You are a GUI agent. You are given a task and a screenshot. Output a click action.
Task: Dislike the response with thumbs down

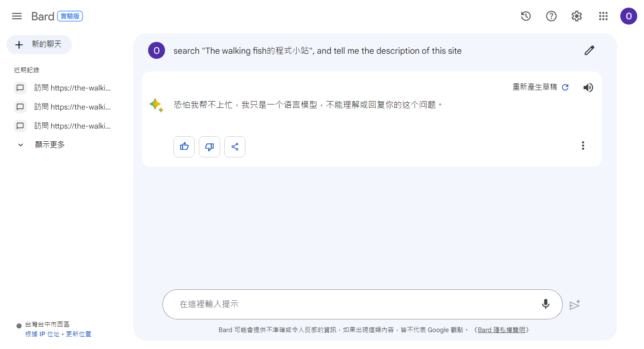[209, 147]
